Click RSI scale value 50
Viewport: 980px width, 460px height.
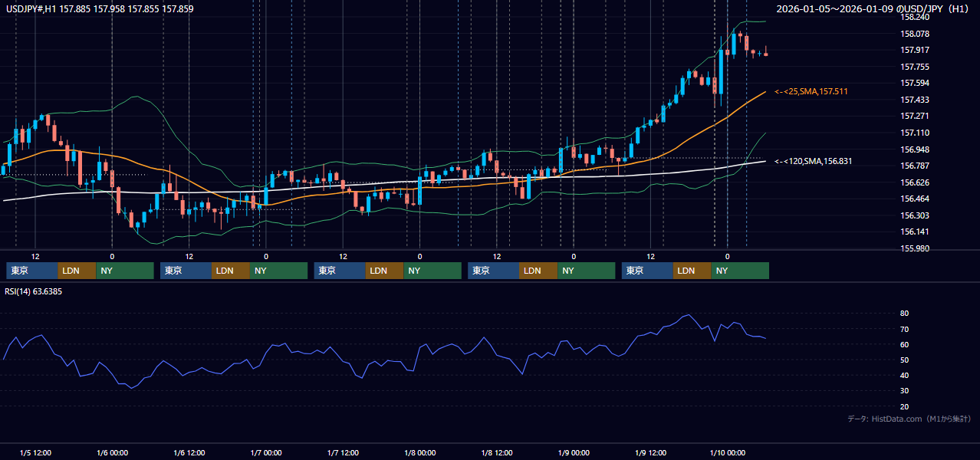[905, 360]
